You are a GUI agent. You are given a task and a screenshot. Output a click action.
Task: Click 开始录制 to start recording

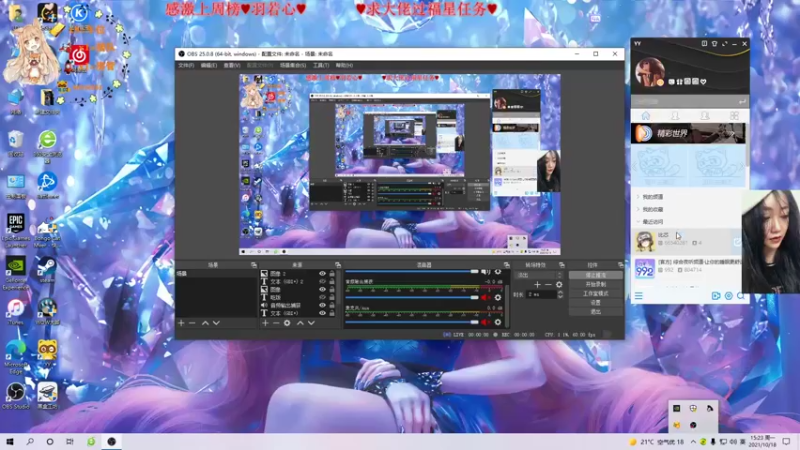595,284
